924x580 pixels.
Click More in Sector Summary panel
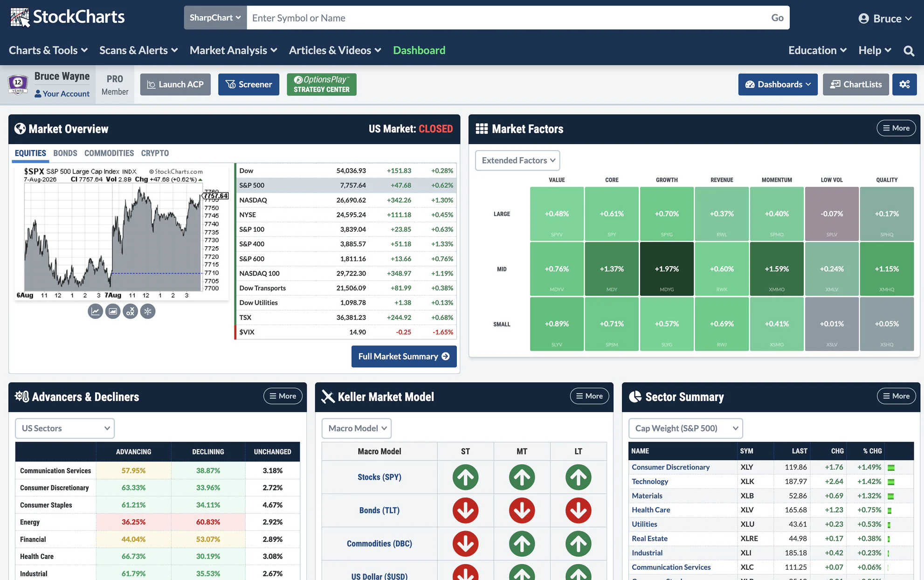pyautogui.click(x=896, y=396)
